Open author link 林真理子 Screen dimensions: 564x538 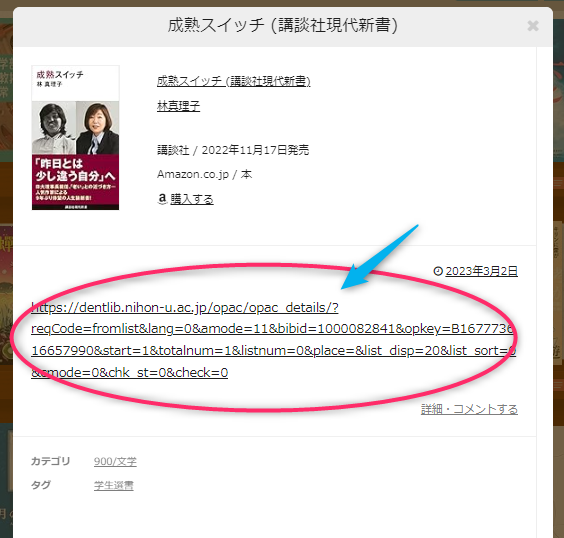point(178,106)
